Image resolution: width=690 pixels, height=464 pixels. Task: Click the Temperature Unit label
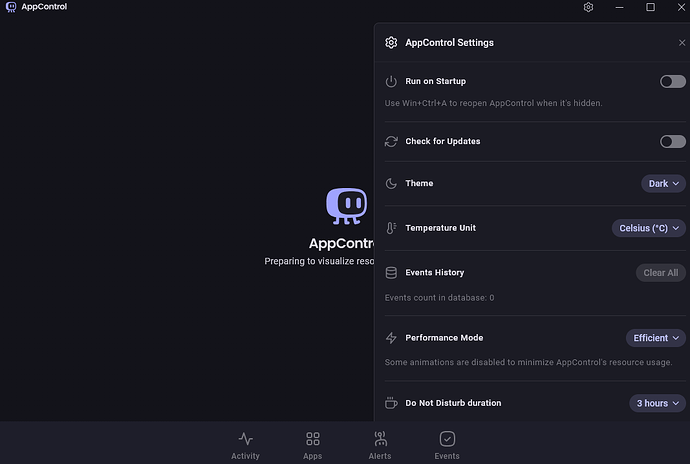440,228
